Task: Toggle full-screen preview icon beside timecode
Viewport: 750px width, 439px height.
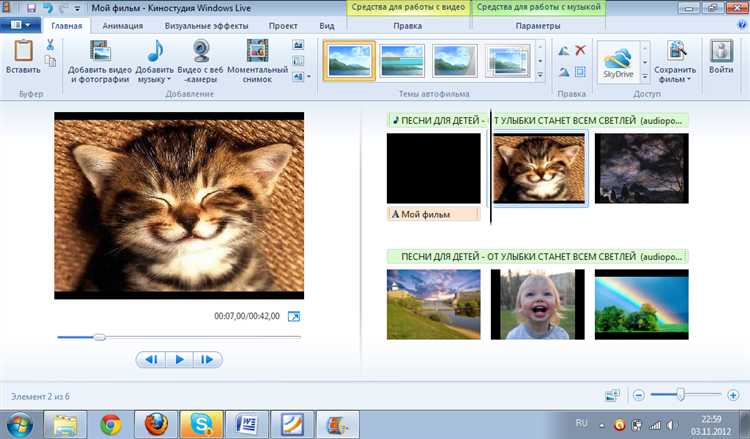Action: coord(293,316)
